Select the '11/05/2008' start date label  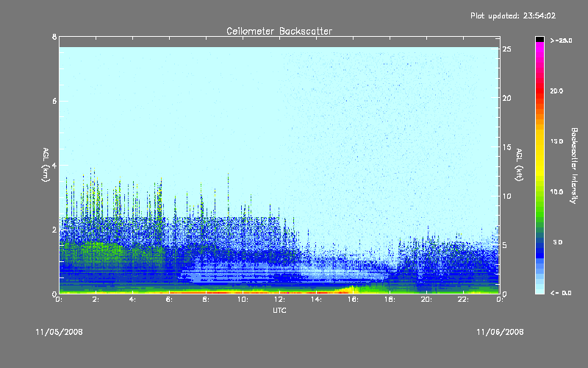60,332
